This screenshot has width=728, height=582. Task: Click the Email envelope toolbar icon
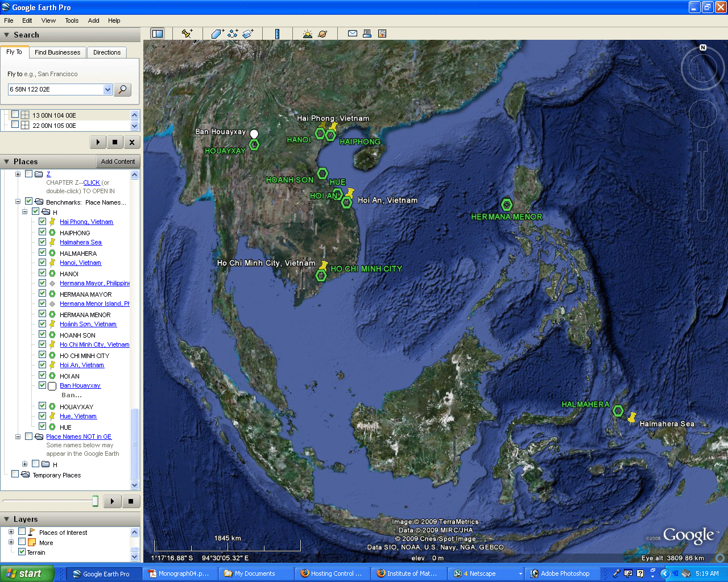pos(353,34)
